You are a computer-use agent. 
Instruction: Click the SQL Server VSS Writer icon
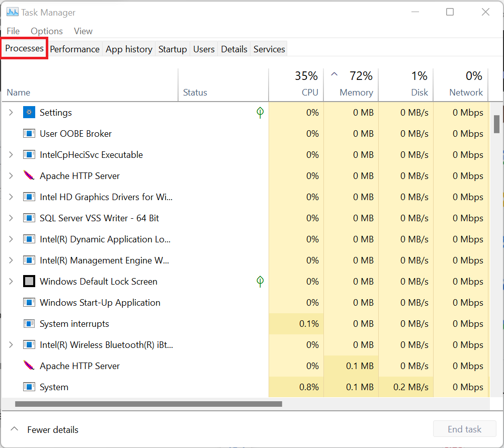[29, 218]
